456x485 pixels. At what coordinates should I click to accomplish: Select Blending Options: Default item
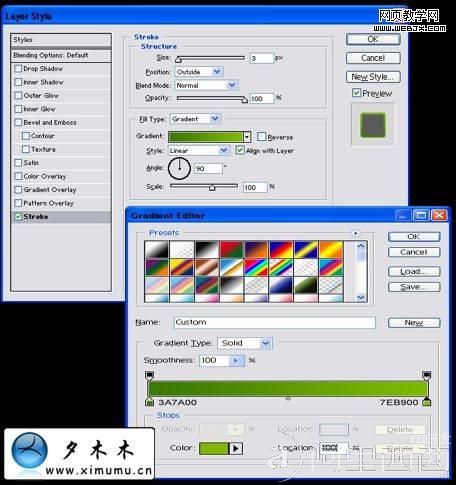(x=61, y=55)
